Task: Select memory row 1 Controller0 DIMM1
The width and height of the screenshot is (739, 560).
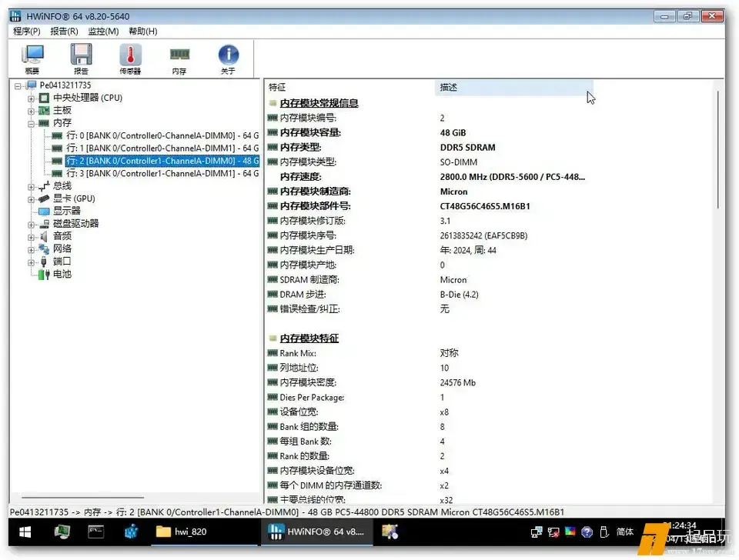Action: pyautogui.click(x=162, y=148)
